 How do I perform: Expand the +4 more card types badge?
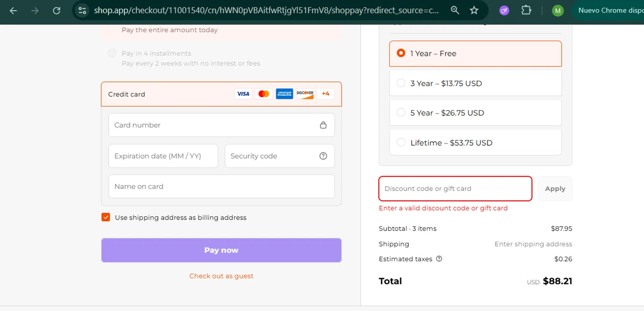click(x=325, y=94)
